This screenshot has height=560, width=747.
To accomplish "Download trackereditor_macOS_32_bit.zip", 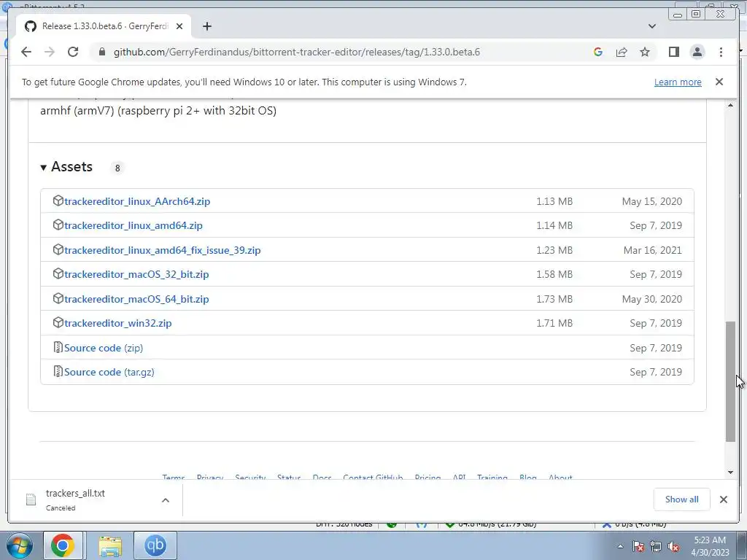I will point(136,275).
